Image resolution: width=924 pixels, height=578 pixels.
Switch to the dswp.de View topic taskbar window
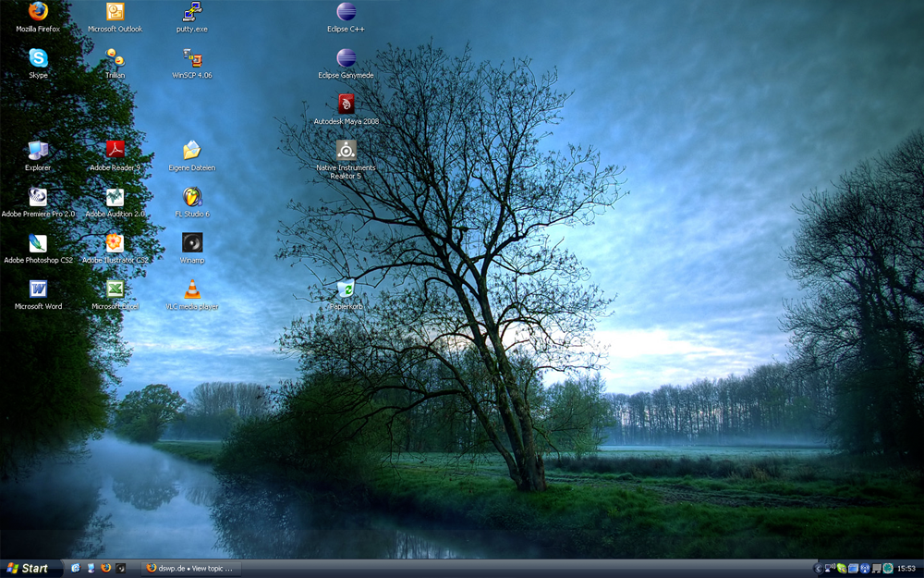pyautogui.click(x=191, y=568)
